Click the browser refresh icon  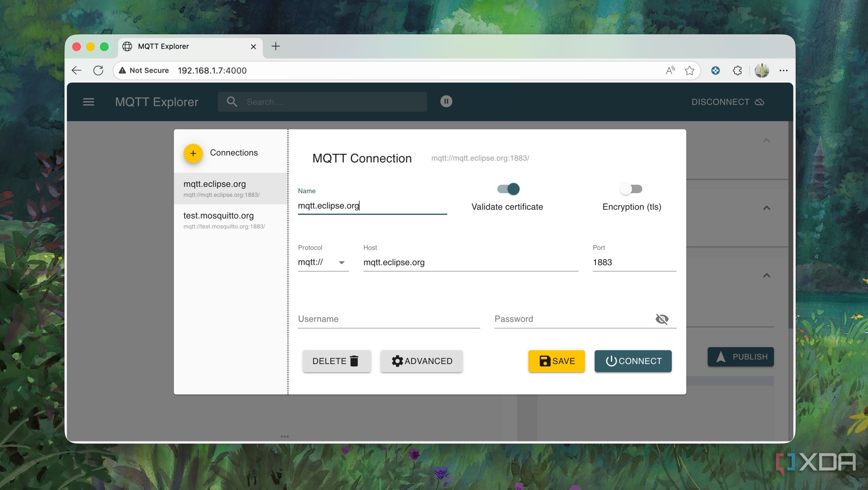click(98, 71)
